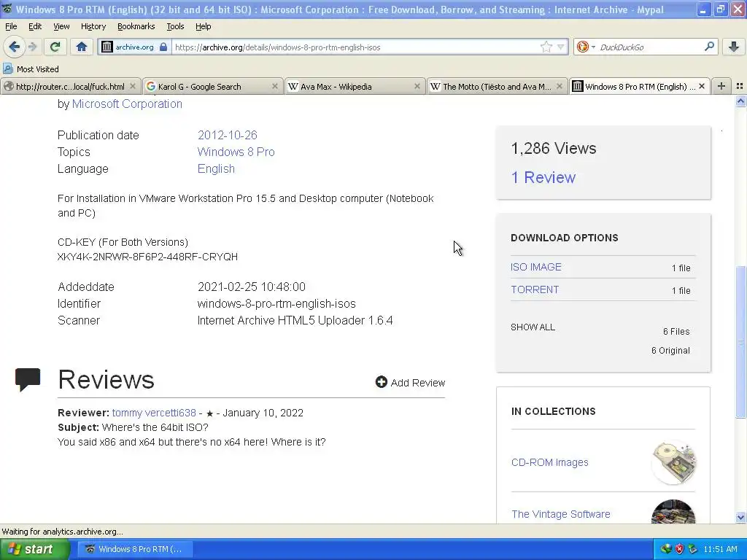
Task: Open the URL history dropdown arrow
Action: 561,47
